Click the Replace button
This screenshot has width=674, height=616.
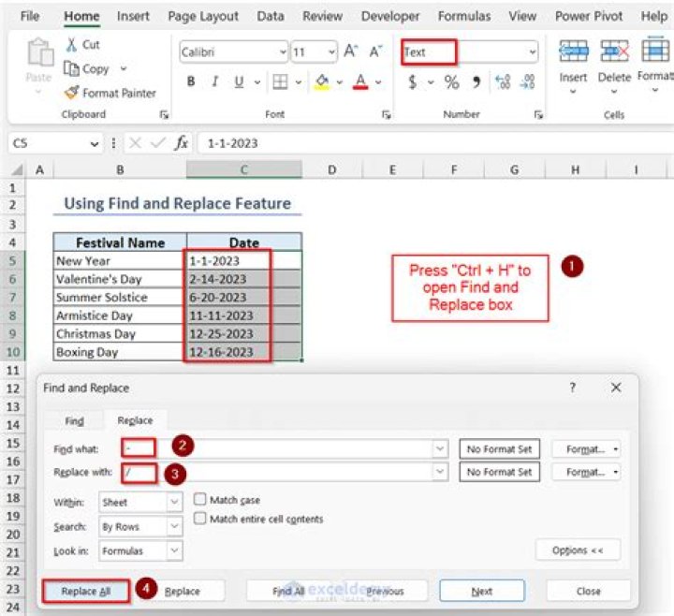(183, 591)
